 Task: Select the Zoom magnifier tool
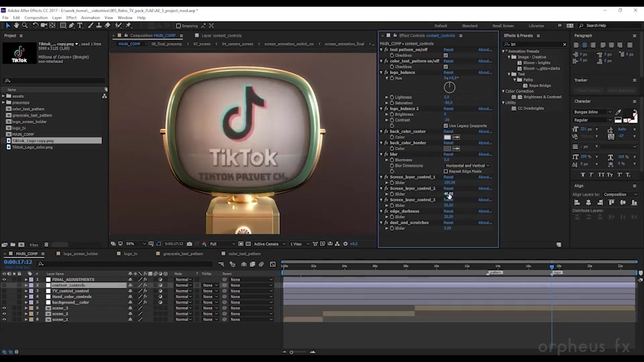pos(25,25)
